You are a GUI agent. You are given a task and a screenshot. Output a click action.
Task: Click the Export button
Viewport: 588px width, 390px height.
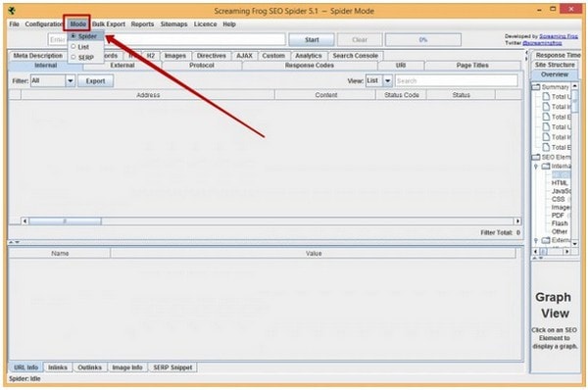pyautogui.click(x=95, y=81)
